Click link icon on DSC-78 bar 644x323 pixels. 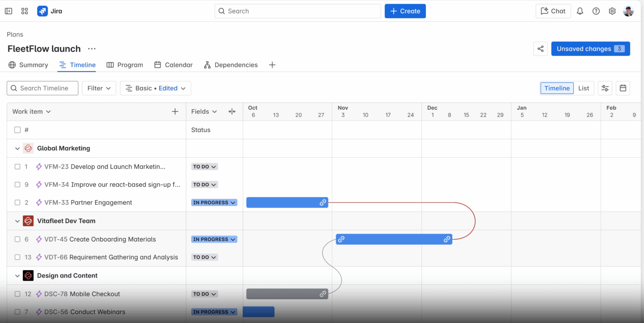323,294
